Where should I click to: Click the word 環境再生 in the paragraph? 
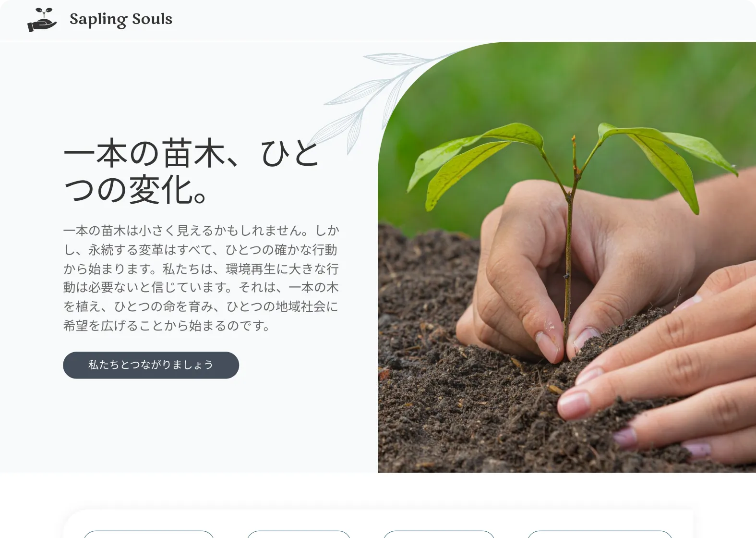(251, 269)
